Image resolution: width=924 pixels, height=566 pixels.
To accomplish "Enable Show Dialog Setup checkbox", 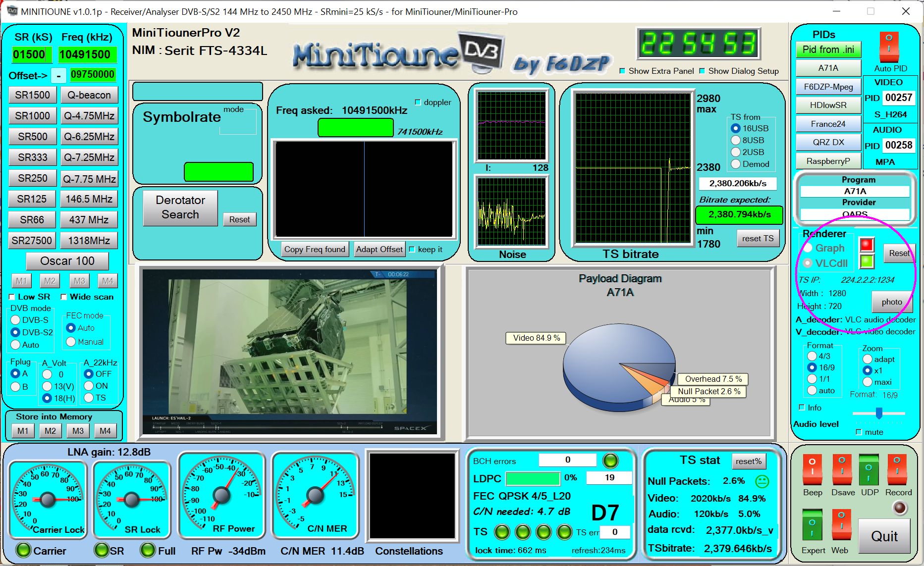I will pos(702,71).
